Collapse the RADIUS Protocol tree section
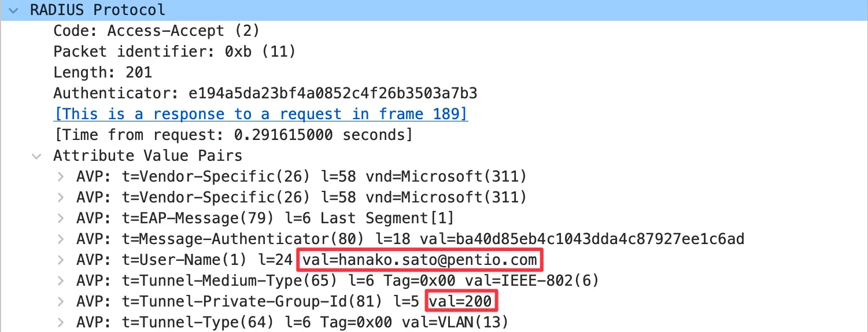This screenshot has width=868, height=332. [x=14, y=10]
